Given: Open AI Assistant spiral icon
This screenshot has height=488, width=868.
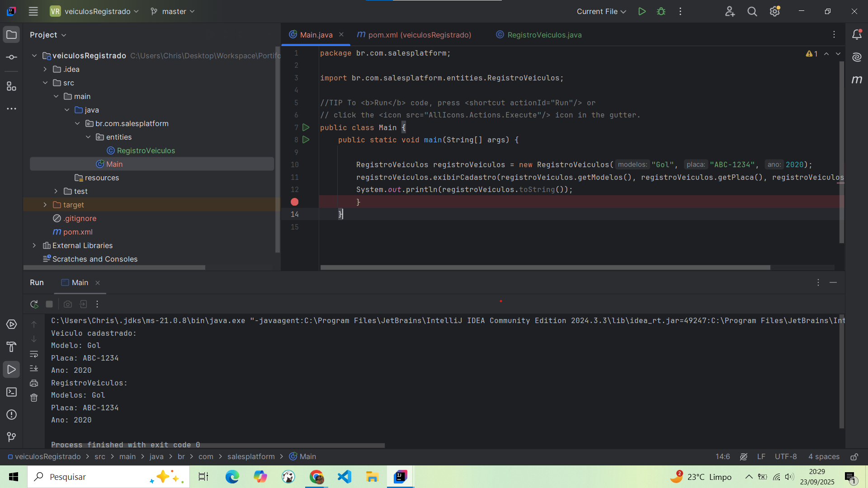Looking at the screenshot, I should (x=857, y=57).
